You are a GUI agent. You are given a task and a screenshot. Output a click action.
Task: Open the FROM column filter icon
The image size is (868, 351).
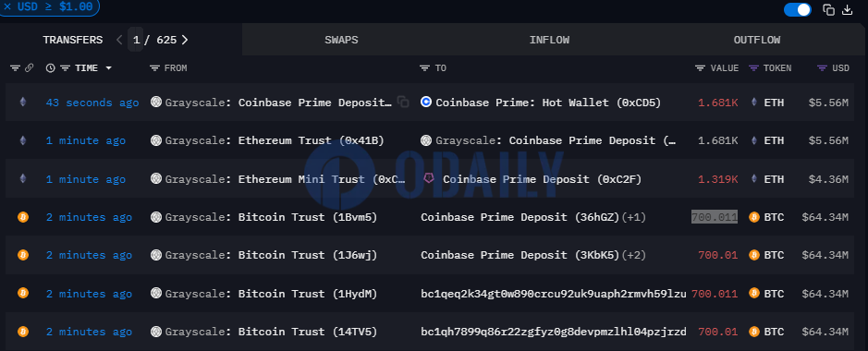(154, 68)
